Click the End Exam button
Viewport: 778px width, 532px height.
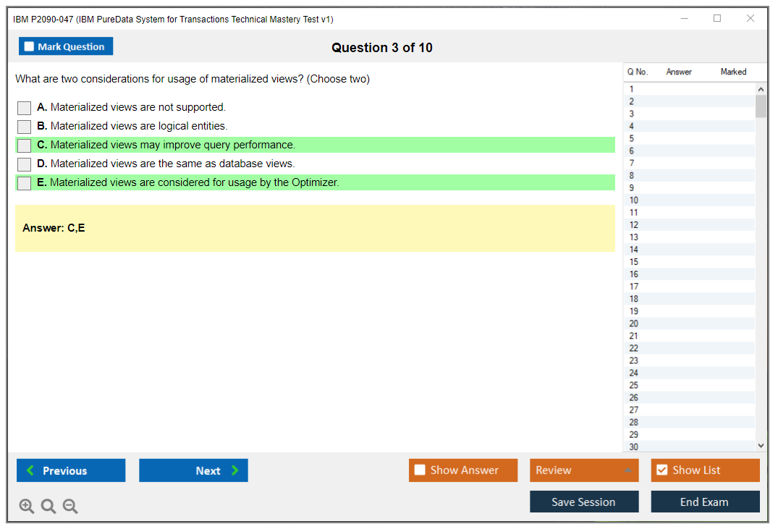705,502
